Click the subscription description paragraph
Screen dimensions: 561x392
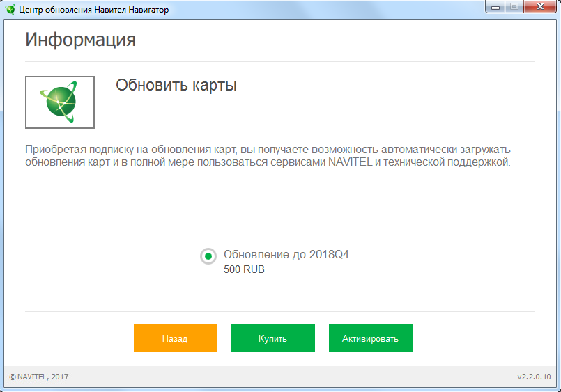(268, 156)
